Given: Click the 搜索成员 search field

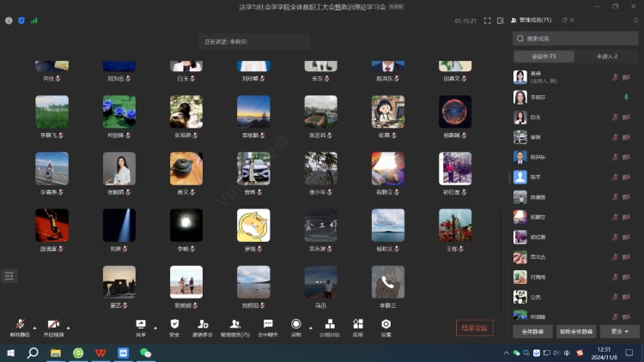Looking at the screenshot, I should click(x=575, y=39).
